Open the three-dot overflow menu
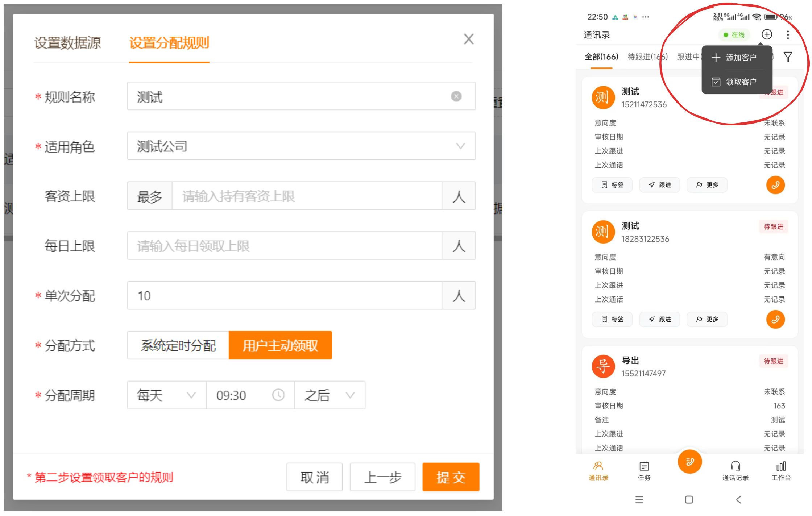The width and height of the screenshot is (812, 516). (x=788, y=34)
